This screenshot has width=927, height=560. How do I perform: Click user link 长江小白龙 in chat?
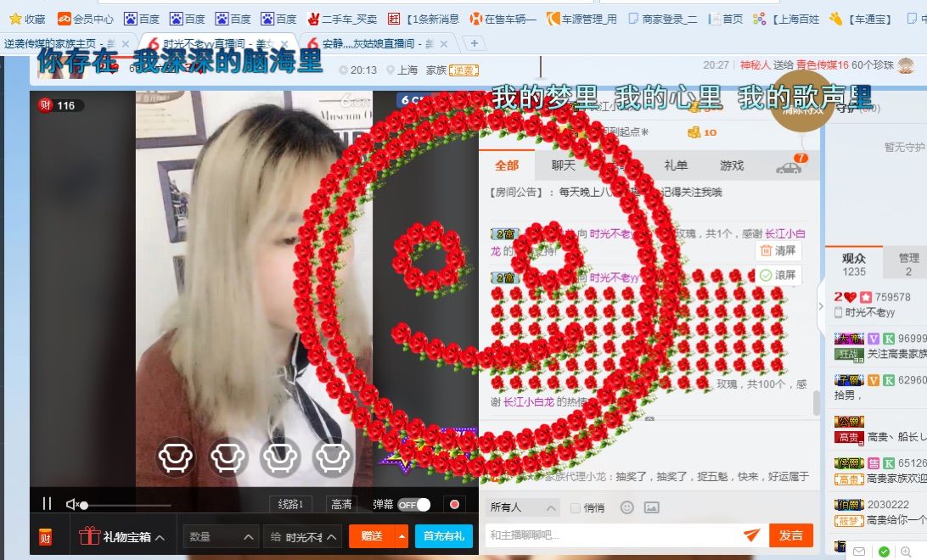click(529, 401)
